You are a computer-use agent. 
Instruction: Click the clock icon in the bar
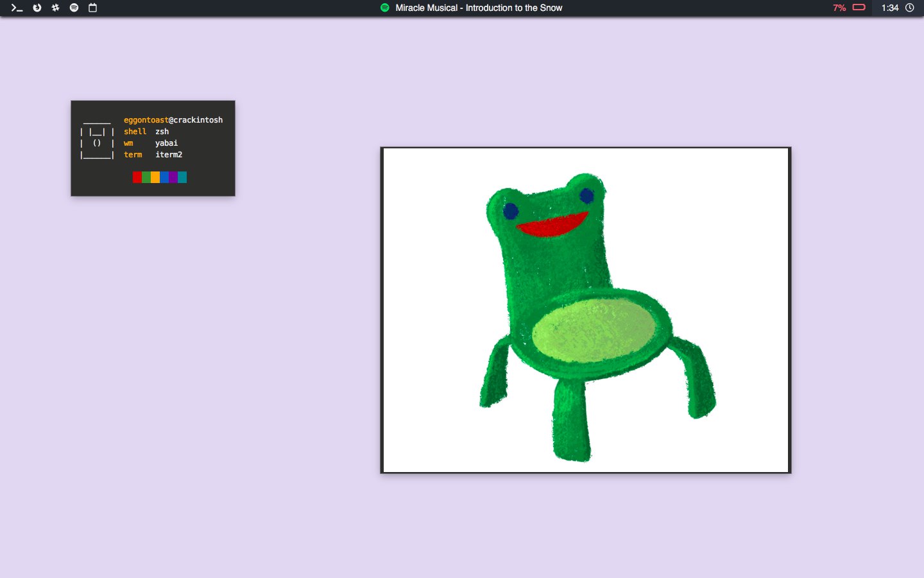pos(909,8)
